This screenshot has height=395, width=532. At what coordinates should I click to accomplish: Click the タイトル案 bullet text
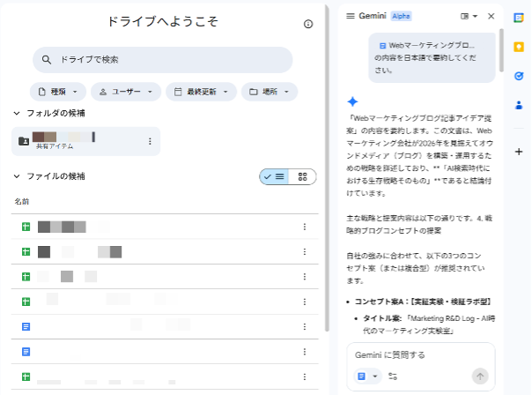coord(429,324)
